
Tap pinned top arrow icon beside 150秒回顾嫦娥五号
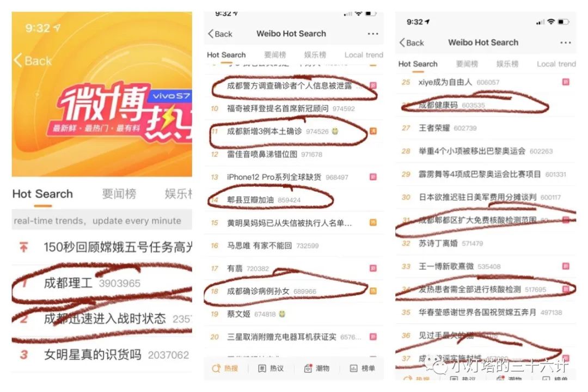click(x=23, y=247)
